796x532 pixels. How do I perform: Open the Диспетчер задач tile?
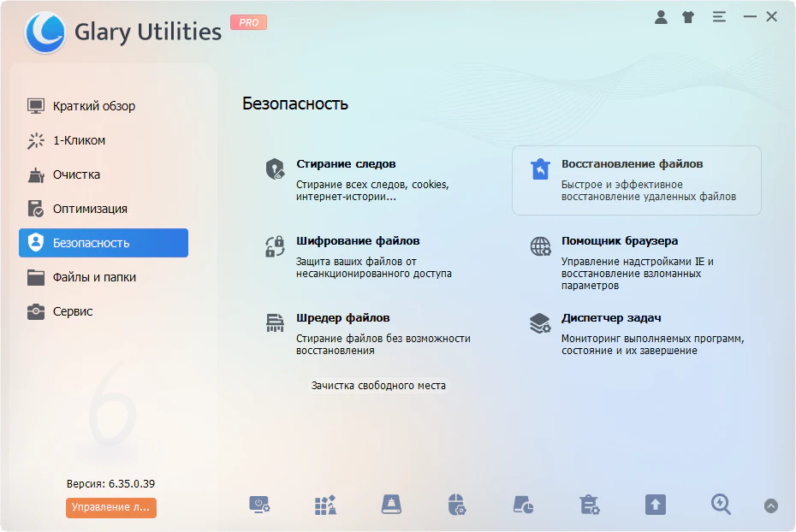tap(610, 317)
